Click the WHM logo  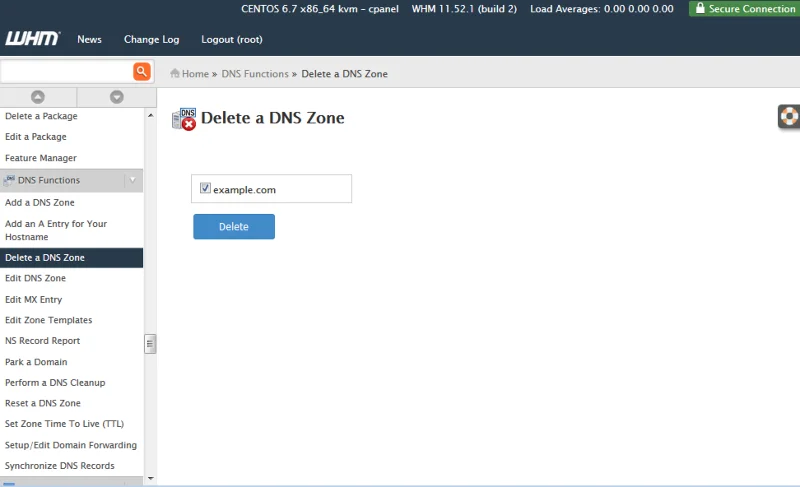(33, 39)
